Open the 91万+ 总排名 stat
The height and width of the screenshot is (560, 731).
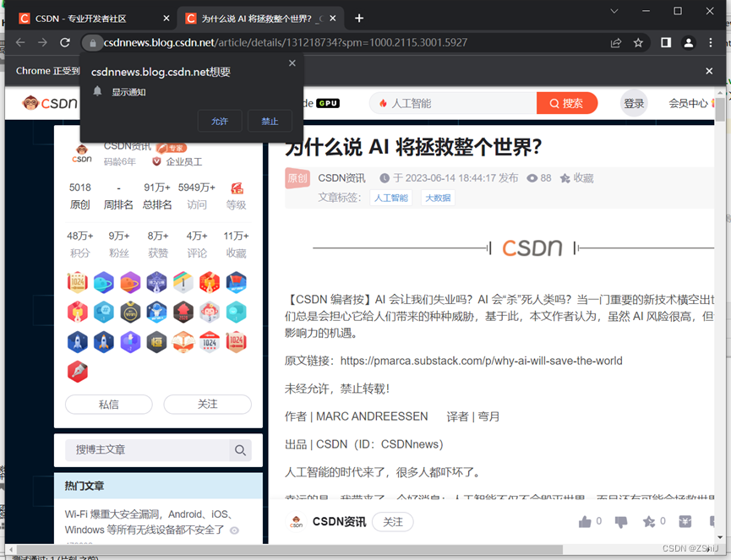[x=157, y=196]
